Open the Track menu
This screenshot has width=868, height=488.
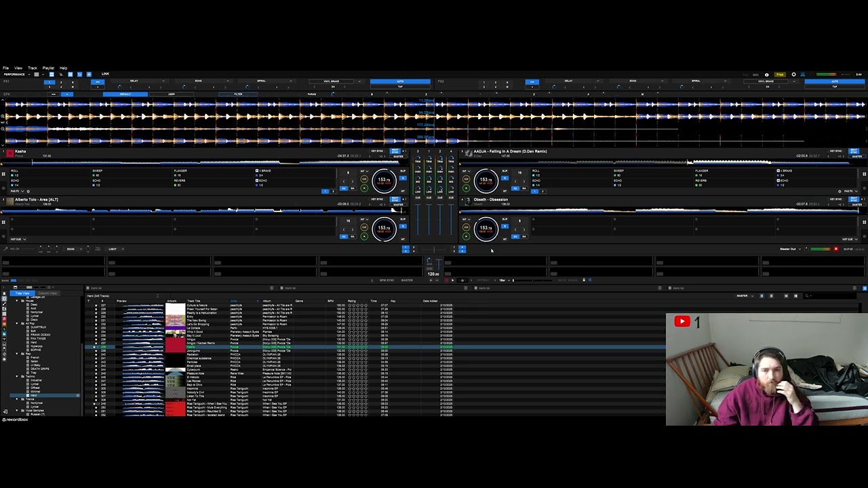(33, 68)
